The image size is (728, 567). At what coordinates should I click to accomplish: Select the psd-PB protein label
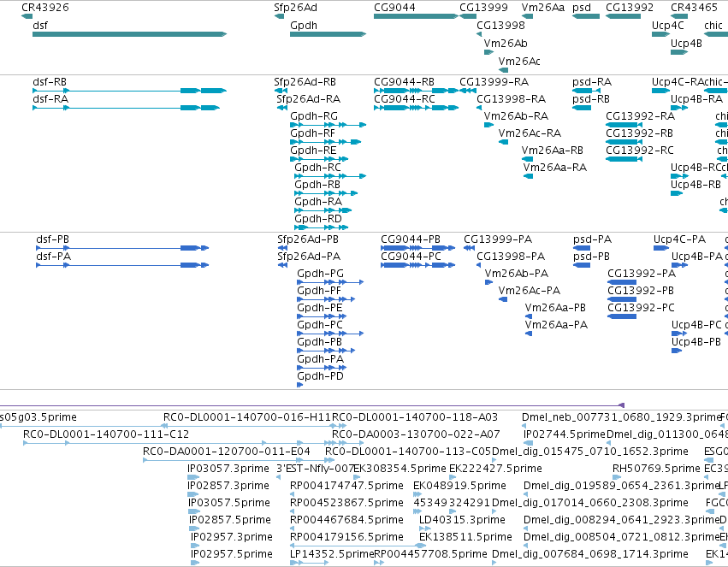[591, 257]
